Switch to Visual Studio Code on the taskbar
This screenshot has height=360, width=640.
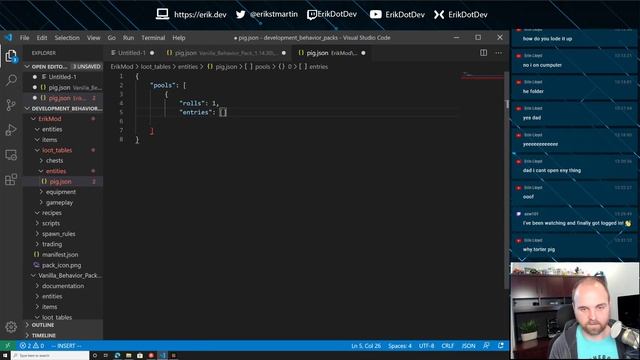(x=162, y=356)
